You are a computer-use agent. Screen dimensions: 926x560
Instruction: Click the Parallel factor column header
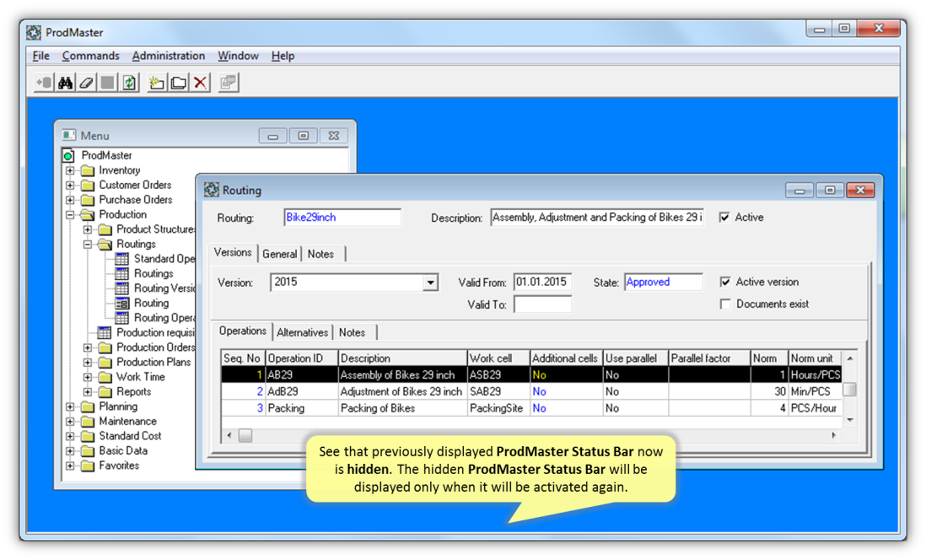coord(708,358)
